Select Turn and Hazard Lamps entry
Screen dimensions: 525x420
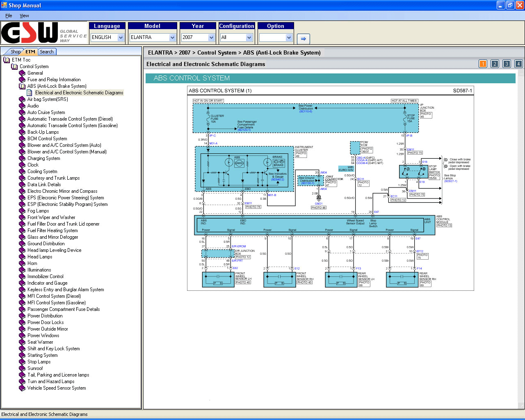pos(51,381)
